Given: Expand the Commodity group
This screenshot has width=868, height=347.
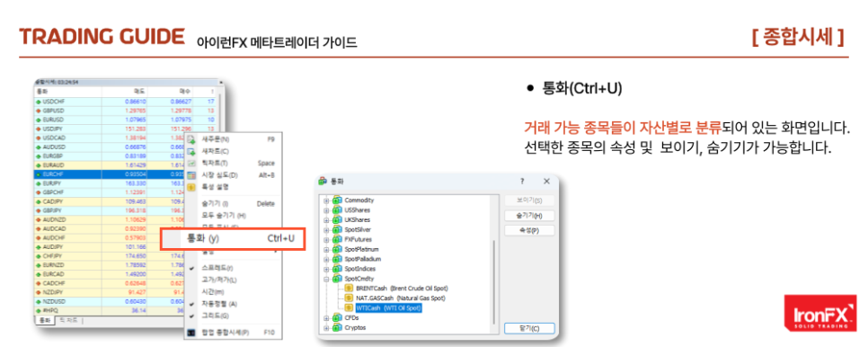Looking at the screenshot, I should [x=326, y=200].
